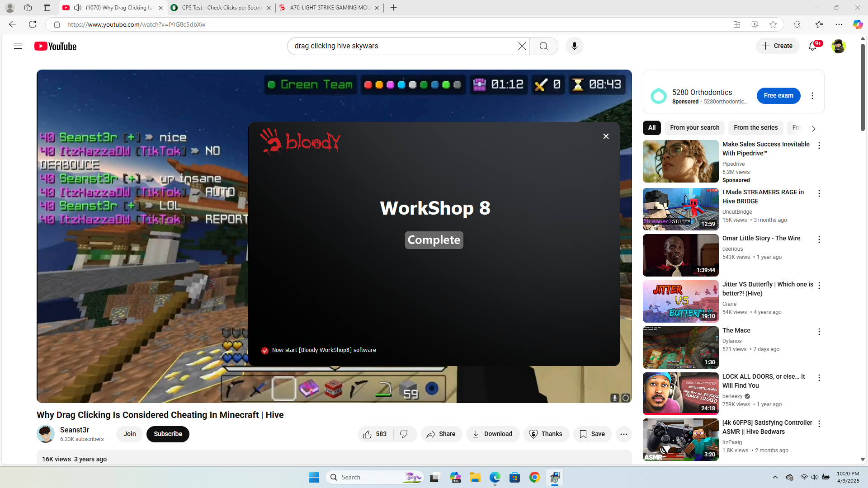Viewport: 868px width, 488px height.
Task: Open the Seanst3r channel name link
Action: (x=75, y=430)
